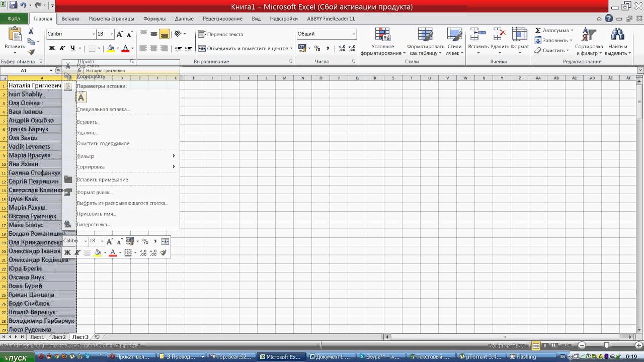
Task: Switch to the Вставка ribbon tab
Action: pyautogui.click(x=70, y=19)
